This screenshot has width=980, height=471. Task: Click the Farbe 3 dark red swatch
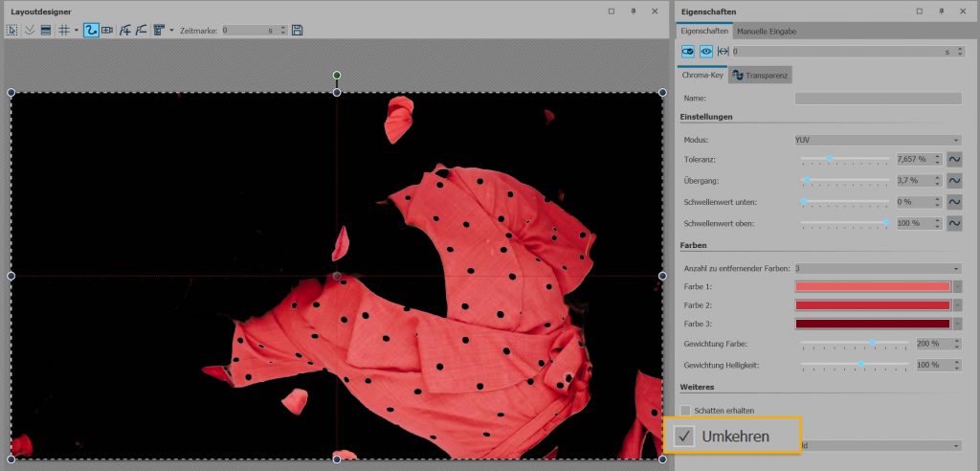(872, 324)
